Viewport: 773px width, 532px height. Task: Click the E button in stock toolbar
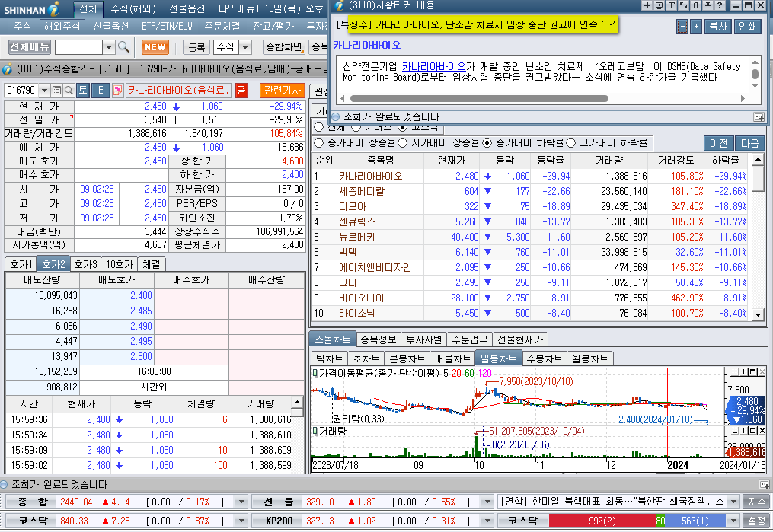click(101, 90)
